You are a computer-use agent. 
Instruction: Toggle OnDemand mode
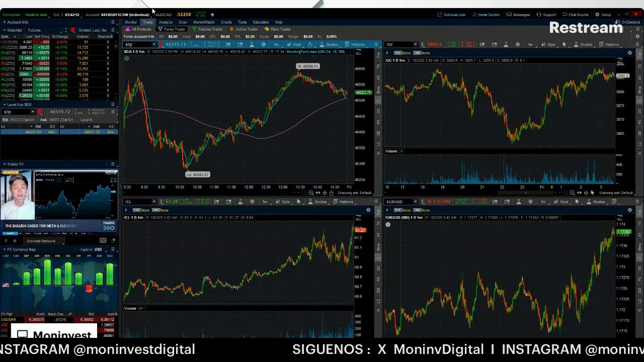(x=628, y=22)
